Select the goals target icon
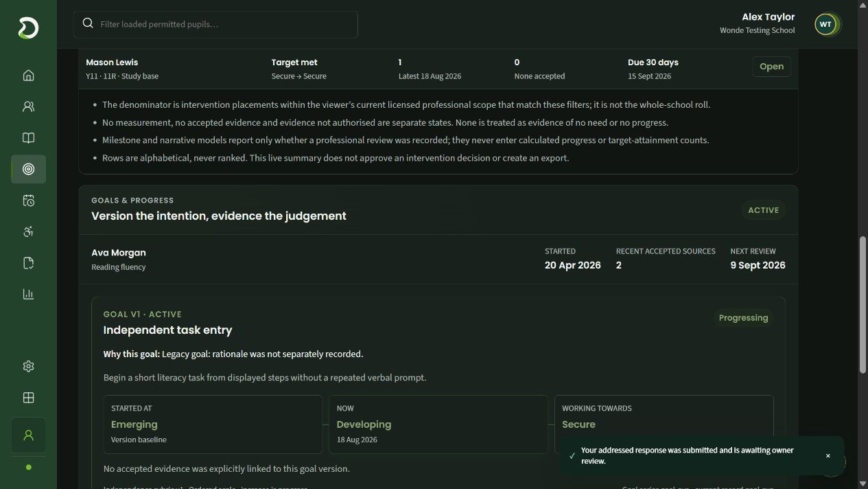This screenshot has width=868, height=489. 28,169
